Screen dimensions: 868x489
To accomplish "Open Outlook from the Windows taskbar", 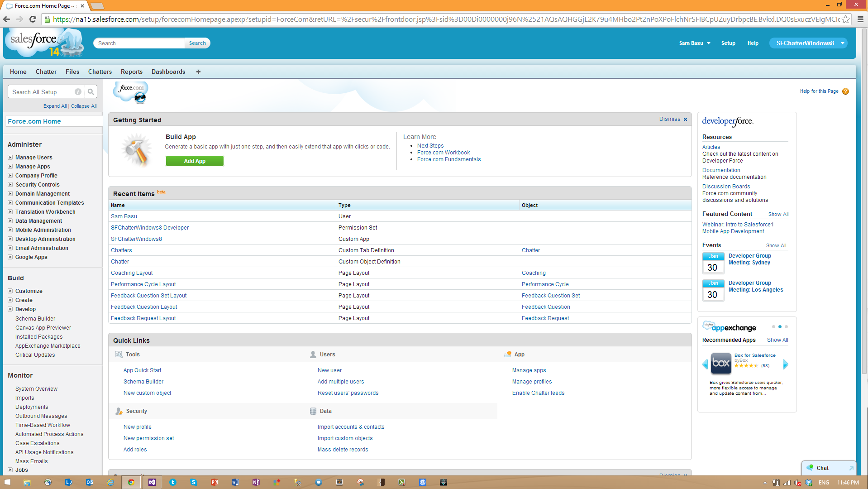I will pyautogui.click(x=89, y=482).
